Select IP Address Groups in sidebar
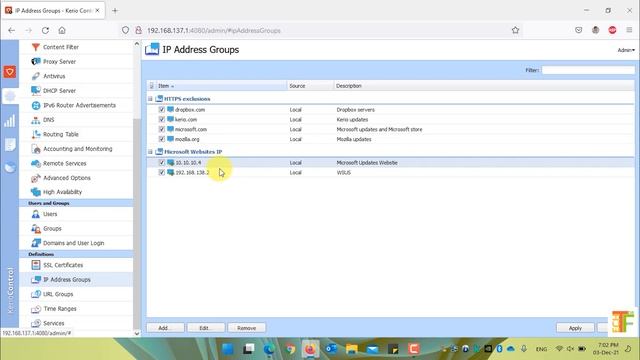The image size is (640, 360). tap(67, 280)
